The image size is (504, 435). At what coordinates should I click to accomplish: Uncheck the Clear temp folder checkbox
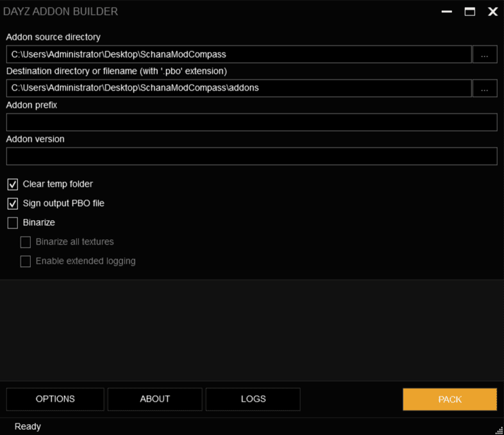(13, 185)
